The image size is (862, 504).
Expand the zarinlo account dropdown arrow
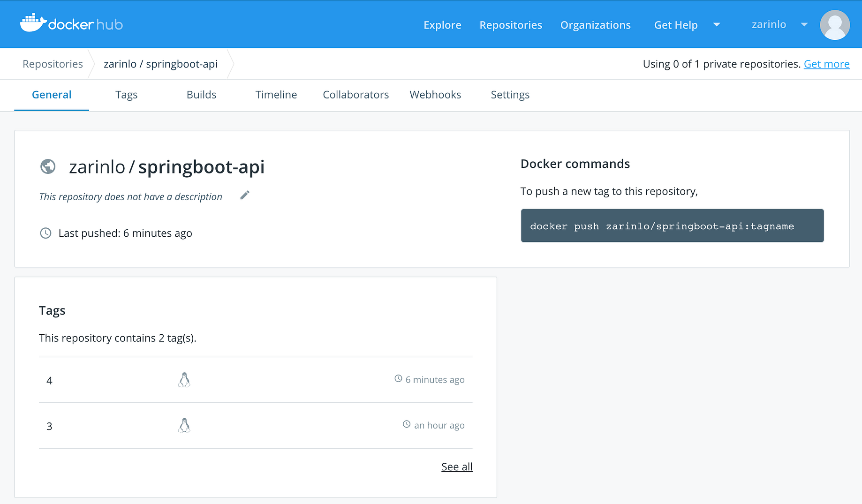pos(804,24)
